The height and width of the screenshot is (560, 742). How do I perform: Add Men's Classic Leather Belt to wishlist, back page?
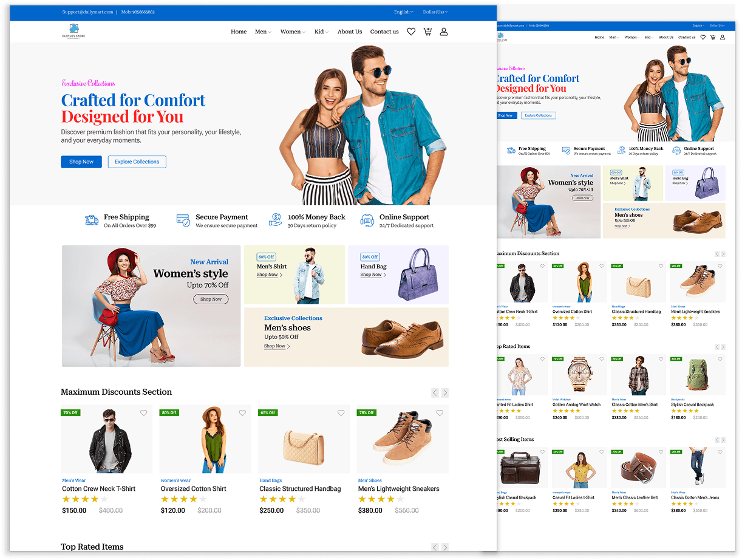click(661, 452)
